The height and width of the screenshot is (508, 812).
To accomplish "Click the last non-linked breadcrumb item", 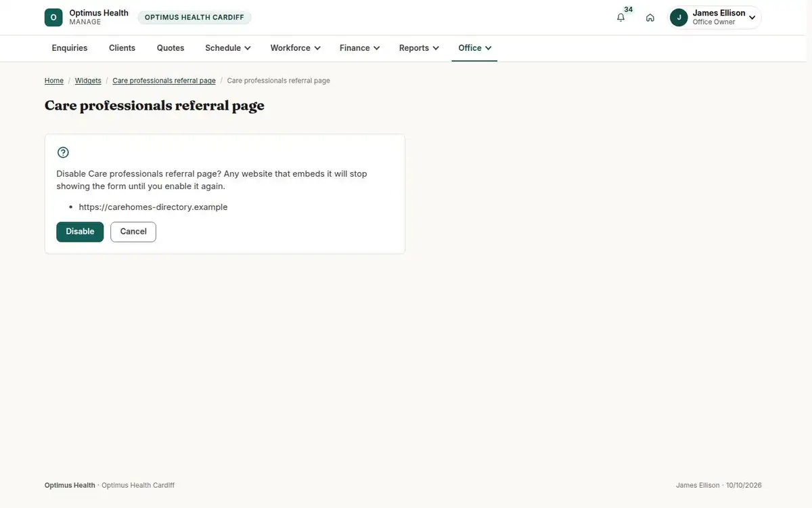I will [279, 81].
